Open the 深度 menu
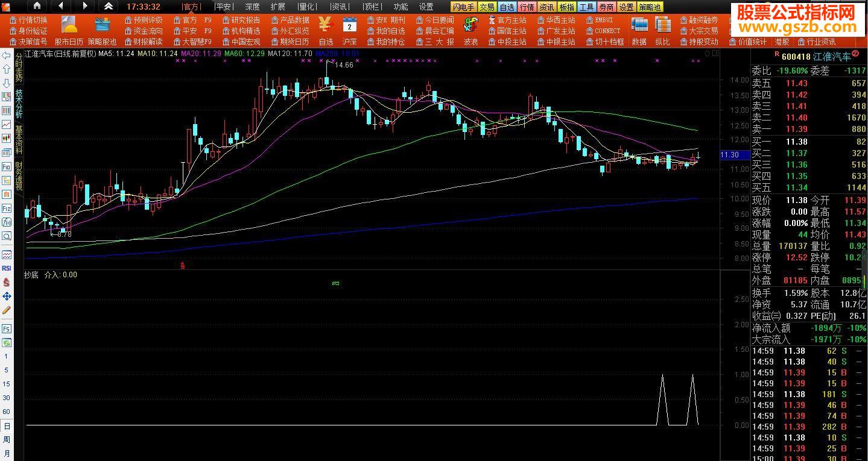The height and width of the screenshot is (461, 868). point(253,7)
